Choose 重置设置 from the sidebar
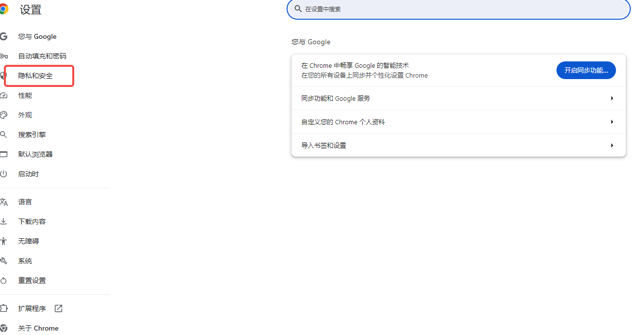 tap(32, 280)
